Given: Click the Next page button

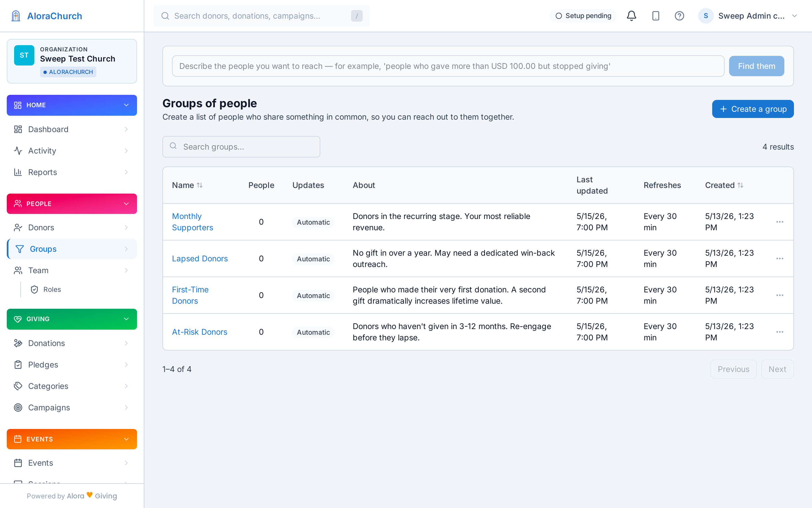Looking at the screenshot, I should 777,369.
